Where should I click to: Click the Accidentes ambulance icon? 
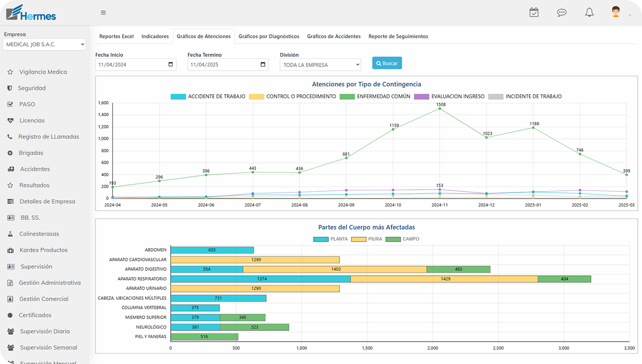pyautogui.click(x=10, y=169)
